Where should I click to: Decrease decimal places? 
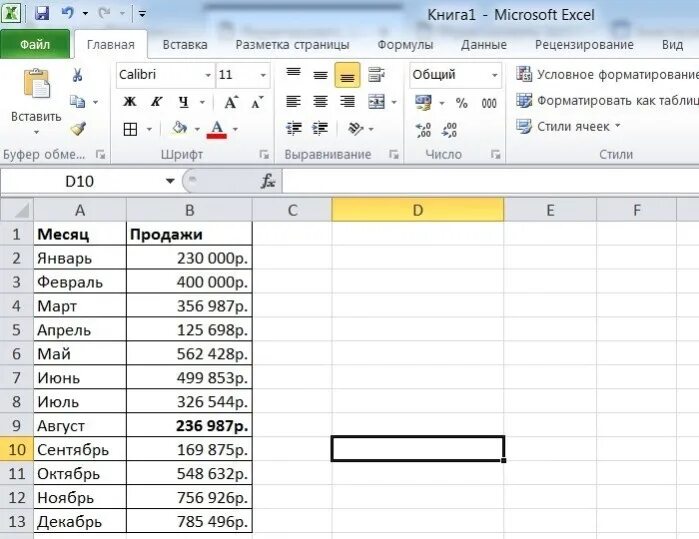(x=449, y=130)
